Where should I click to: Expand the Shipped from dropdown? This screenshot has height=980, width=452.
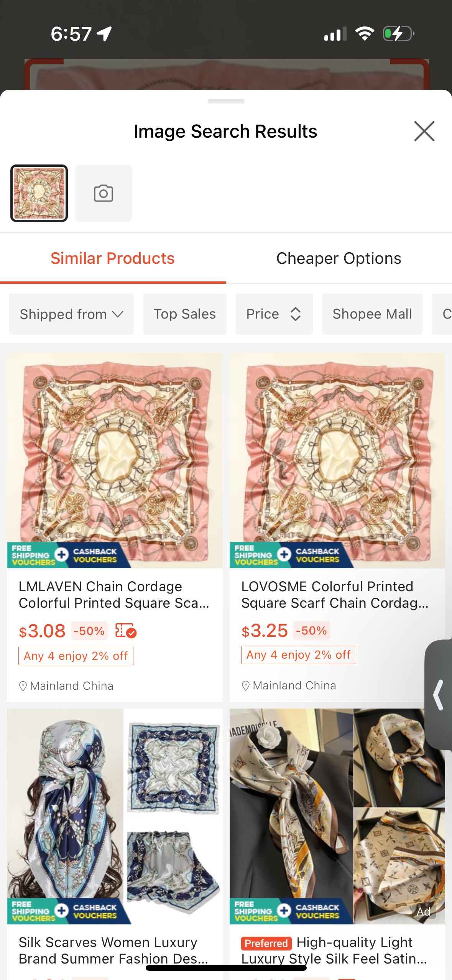coord(71,314)
